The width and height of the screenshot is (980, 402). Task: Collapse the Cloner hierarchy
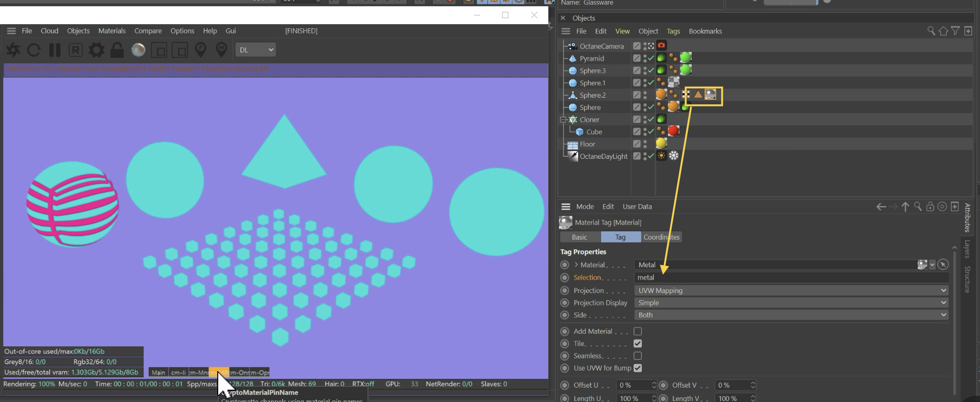click(563, 120)
